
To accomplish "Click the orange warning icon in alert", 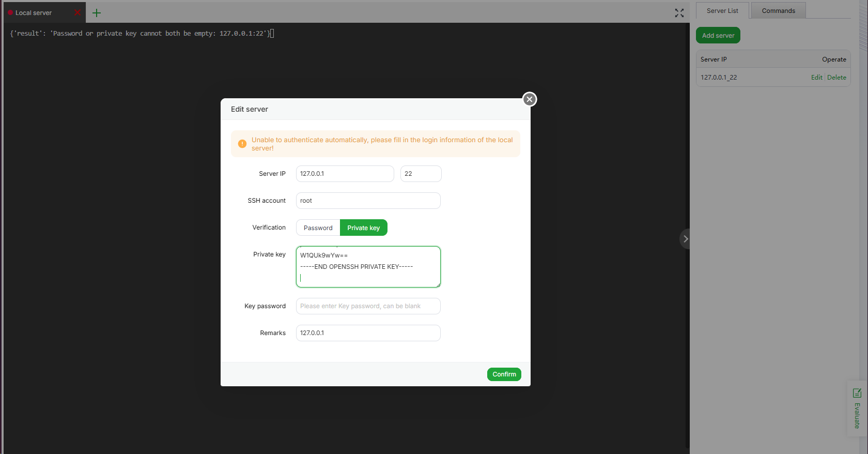I will [x=242, y=144].
